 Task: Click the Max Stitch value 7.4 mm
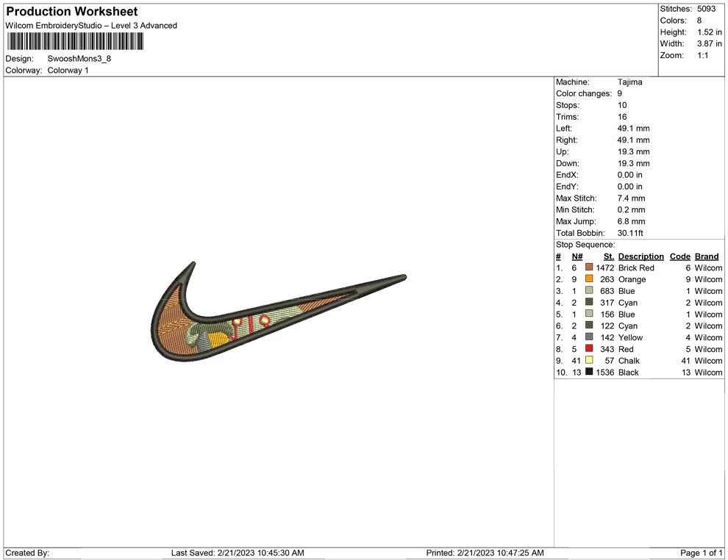pyautogui.click(x=632, y=198)
